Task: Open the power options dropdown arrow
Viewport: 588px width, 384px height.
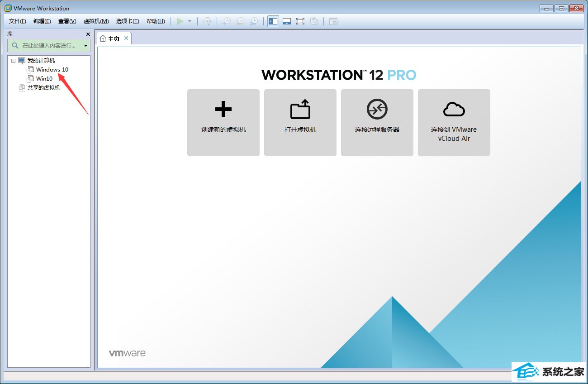Action: [190, 21]
